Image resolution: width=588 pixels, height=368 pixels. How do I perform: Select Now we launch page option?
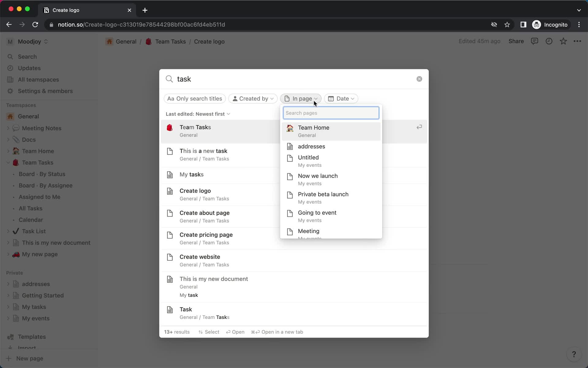click(331, 179)
